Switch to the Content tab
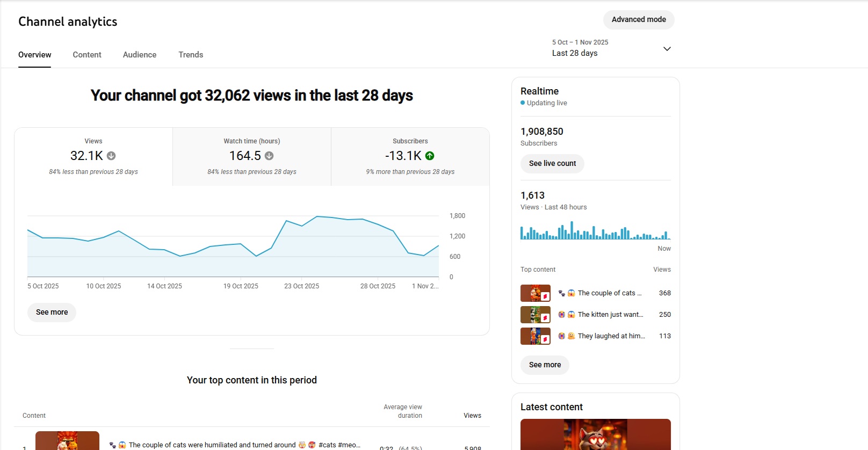Screen dimensions: 868x450 tap(87, 55)
